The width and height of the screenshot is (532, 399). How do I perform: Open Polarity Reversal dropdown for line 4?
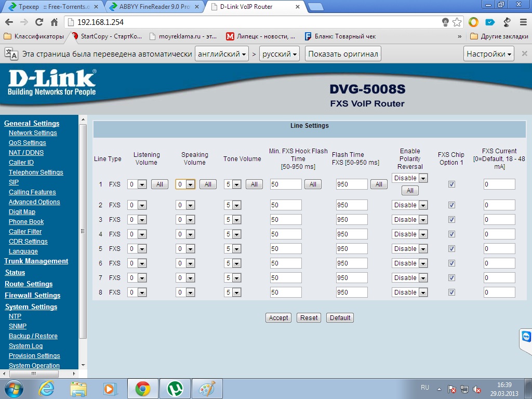409,234
